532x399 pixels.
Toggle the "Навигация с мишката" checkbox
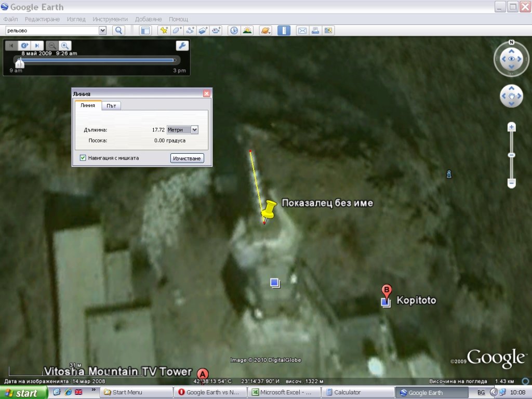(x=83, y=158)
